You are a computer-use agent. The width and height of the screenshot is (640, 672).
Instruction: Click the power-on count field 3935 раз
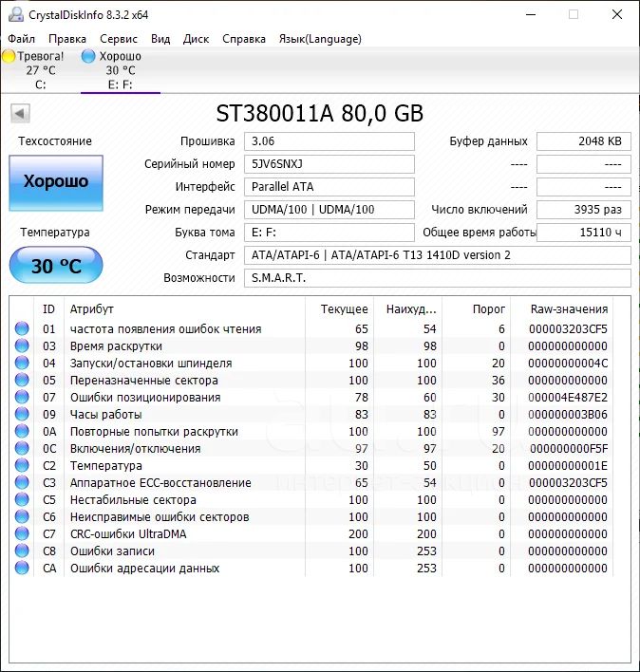coord(584,210)
